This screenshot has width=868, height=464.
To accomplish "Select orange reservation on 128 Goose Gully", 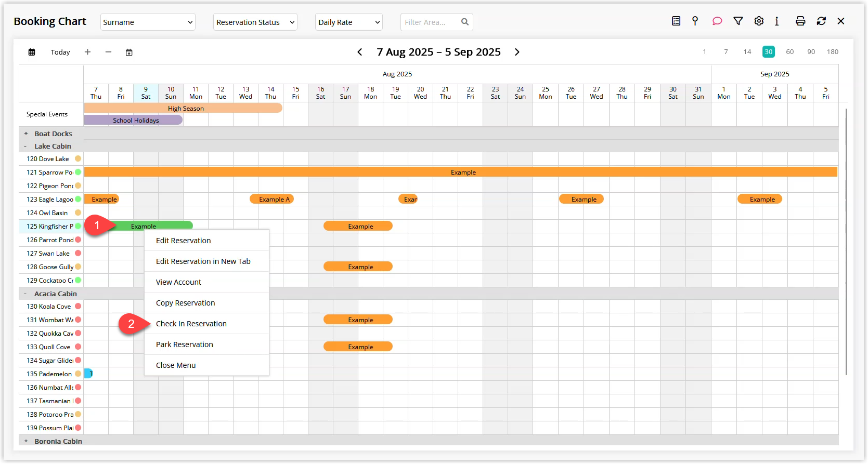I will coord(358,267).
